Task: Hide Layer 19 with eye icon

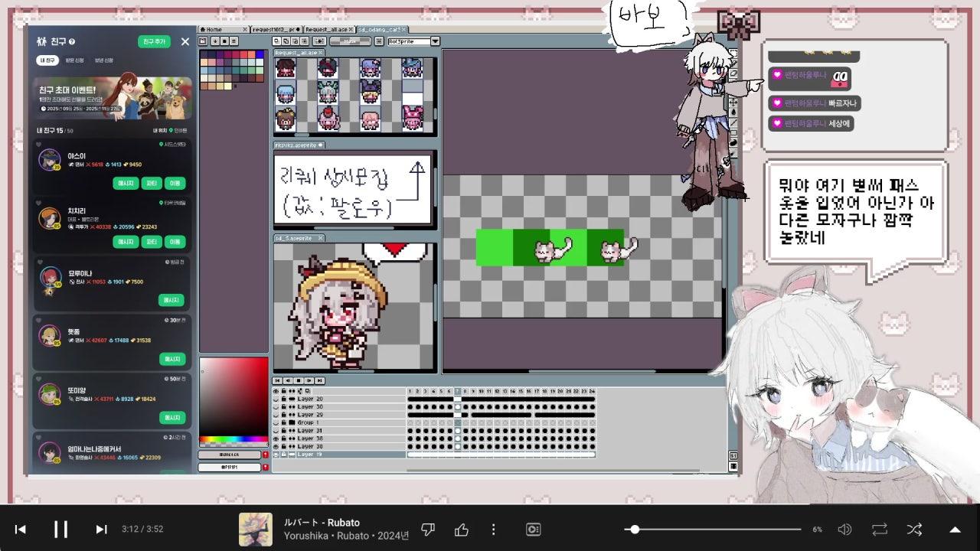Action: (276, 454)
